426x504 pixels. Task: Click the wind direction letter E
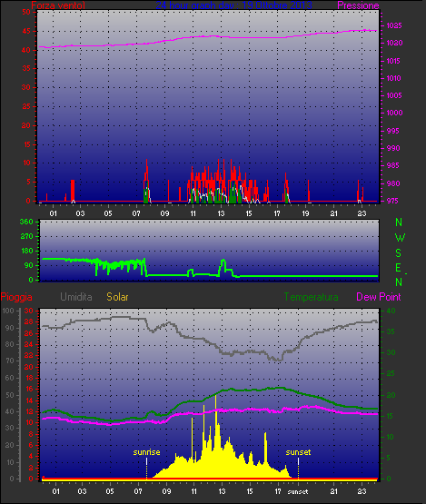tap(398, 267)
